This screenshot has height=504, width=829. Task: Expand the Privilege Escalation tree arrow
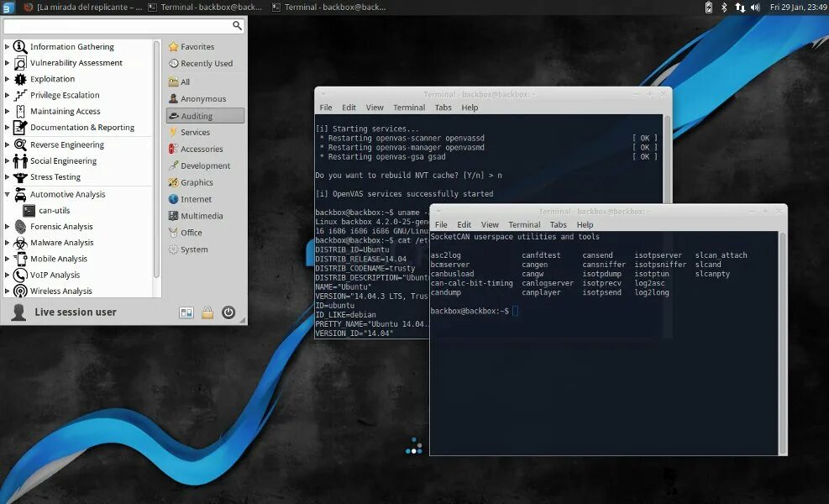[x=7, y=95]
